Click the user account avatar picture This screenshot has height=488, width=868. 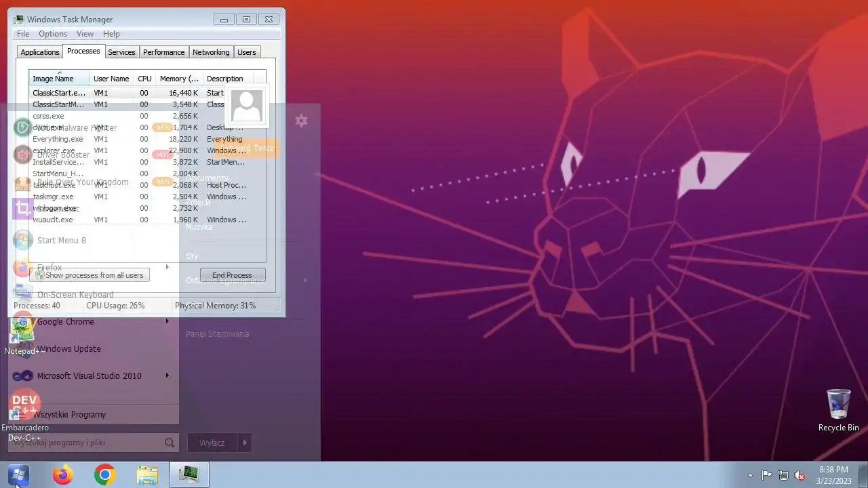coord(246,106)
